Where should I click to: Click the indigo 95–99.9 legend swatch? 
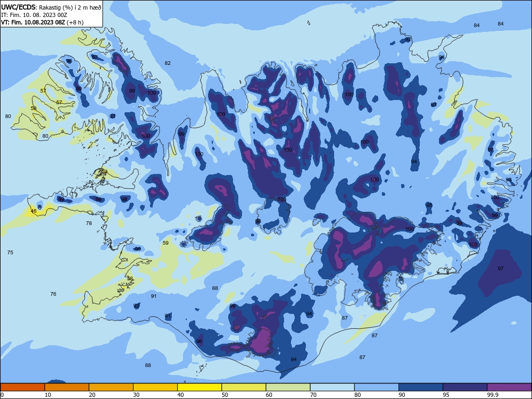465,387
